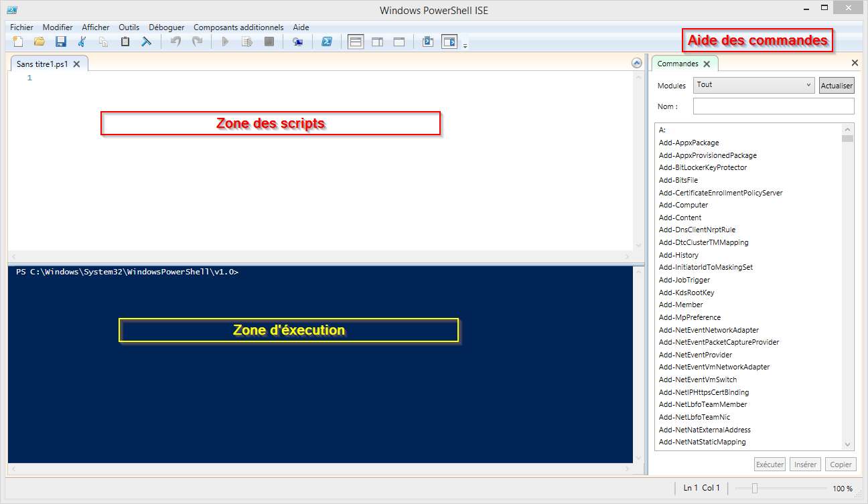The height and width of the screenshot is (504, 868).
Task: Open the Aide menu
Action: tap(301, 27)
